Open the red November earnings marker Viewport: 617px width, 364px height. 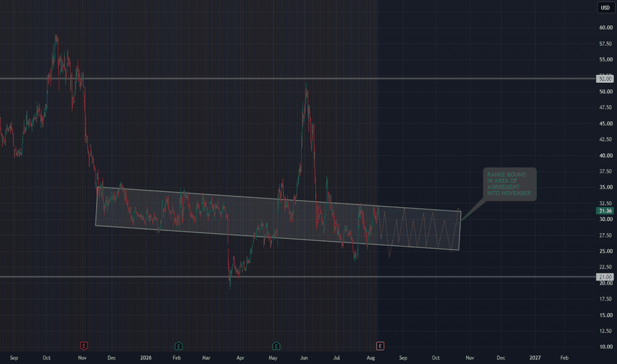coord(84,346)
